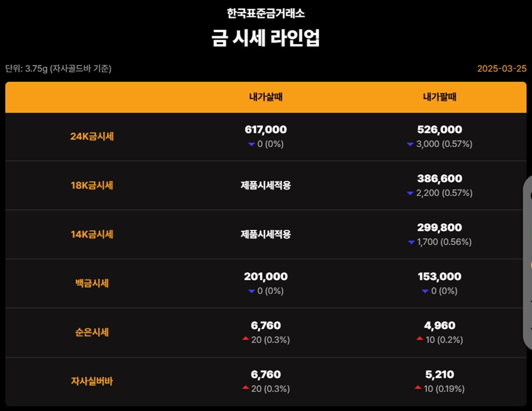Click the down arrow beside 1,700 (0.56%)
Image resolution: width=532 pixels, height=411 pixels.
tap(411, 242)
